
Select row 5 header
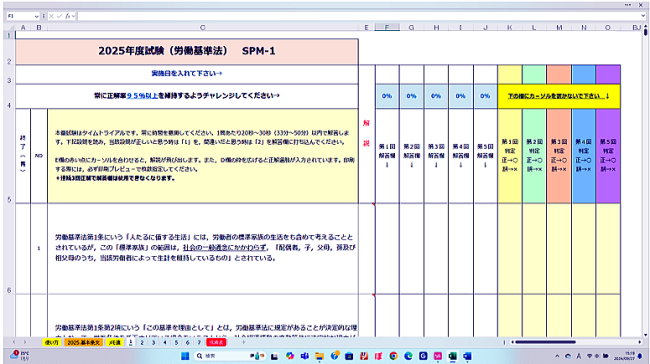[x=9, y=156]
